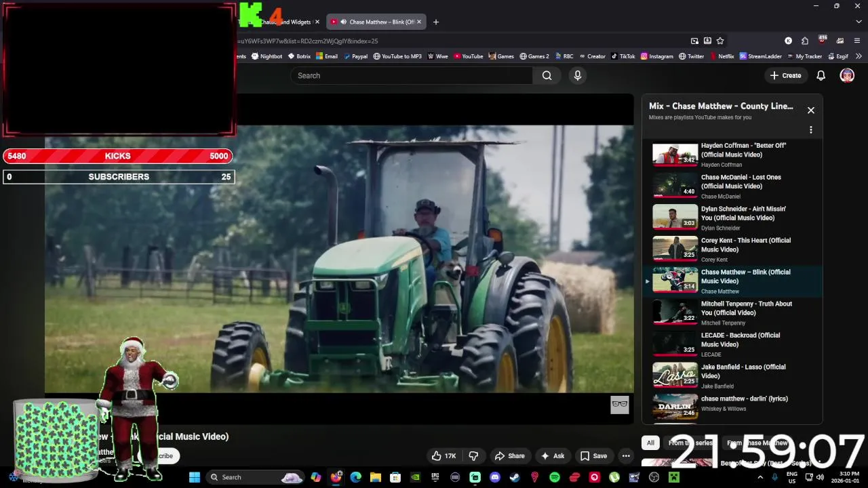Click the Share button

510,456
